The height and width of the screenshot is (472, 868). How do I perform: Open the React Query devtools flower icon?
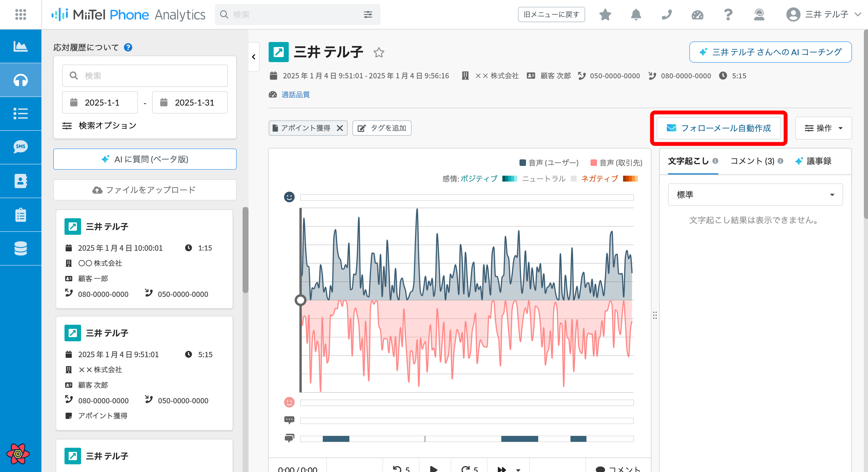[x=18, y=453]
